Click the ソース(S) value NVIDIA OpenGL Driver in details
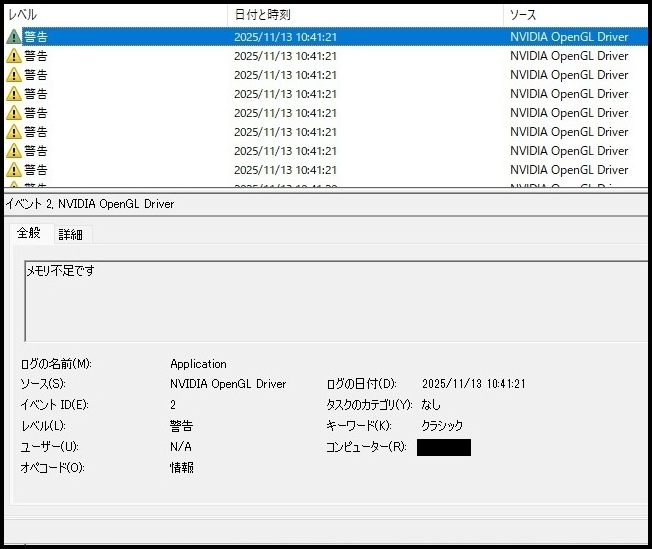Screen dimensions: 652x549 [x=228, y=384]
